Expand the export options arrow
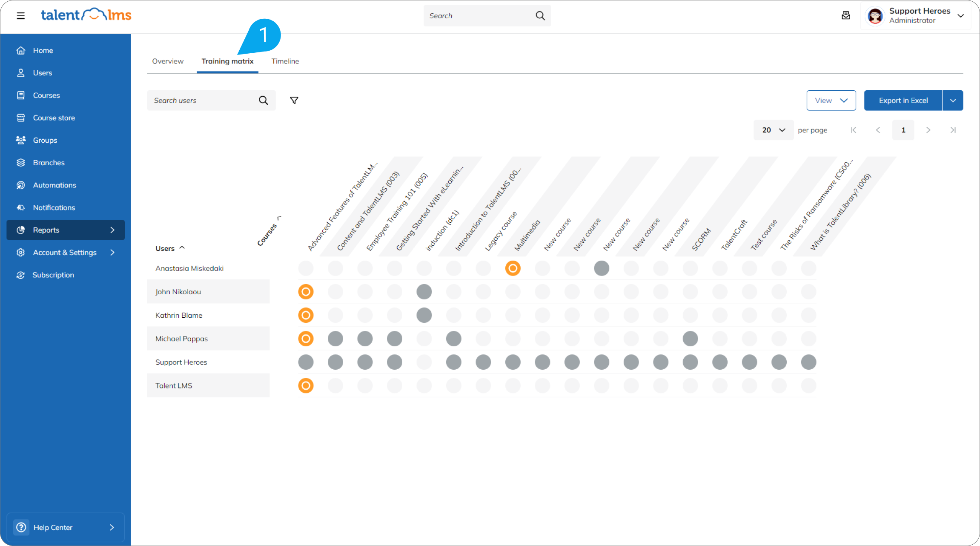Viewport: 980px width, 546px height. 953,101
